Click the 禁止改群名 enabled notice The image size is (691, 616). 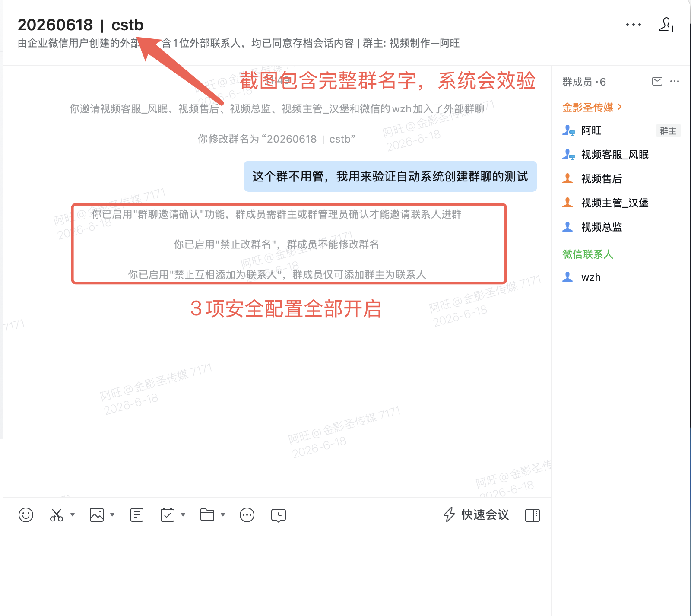276,244
